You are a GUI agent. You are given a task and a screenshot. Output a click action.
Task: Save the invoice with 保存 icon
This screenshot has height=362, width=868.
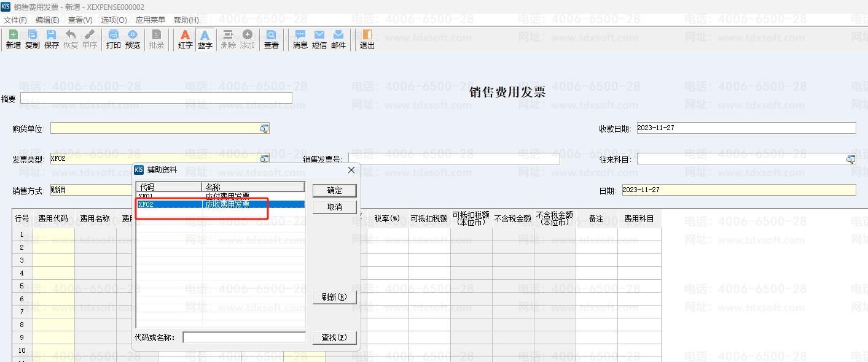click(x=52, y=39)
